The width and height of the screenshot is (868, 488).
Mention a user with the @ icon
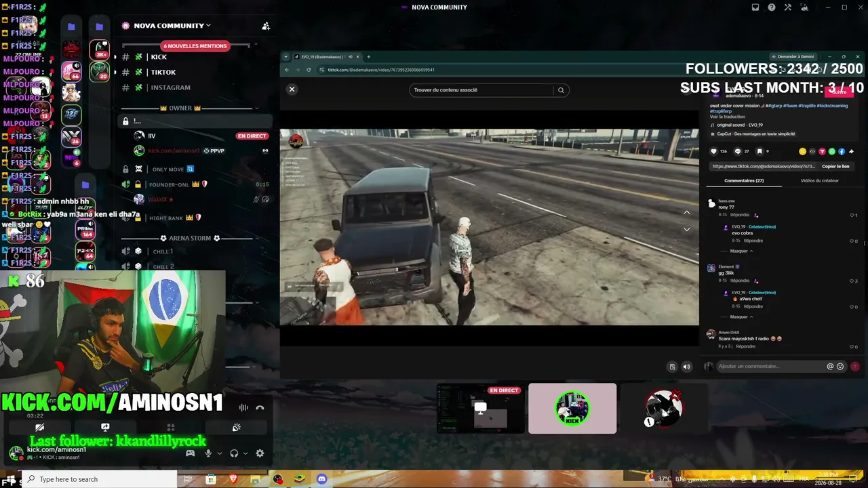[830, 367]
